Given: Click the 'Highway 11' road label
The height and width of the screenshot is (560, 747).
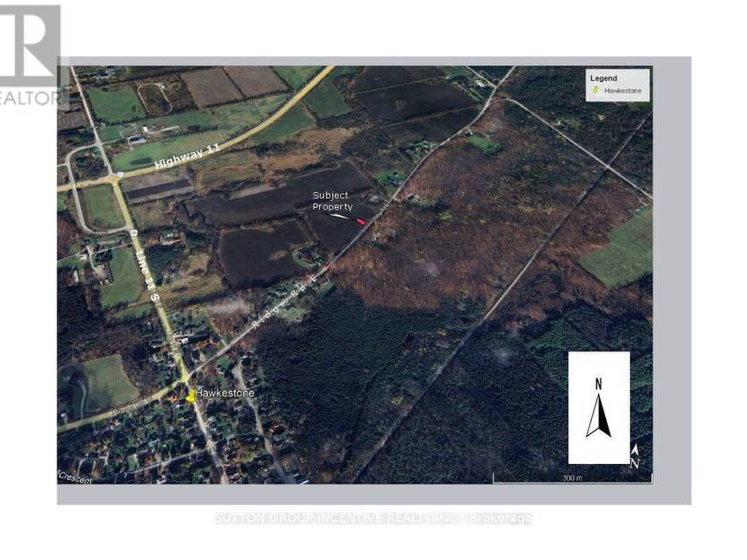Looking at the screenshot, I should point(187,156).
